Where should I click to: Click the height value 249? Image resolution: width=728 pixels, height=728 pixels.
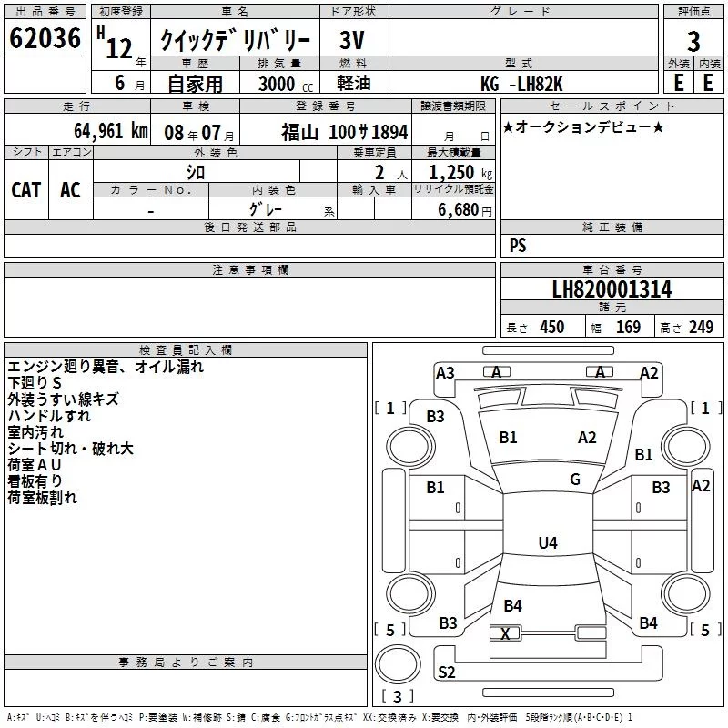point(701,327)
